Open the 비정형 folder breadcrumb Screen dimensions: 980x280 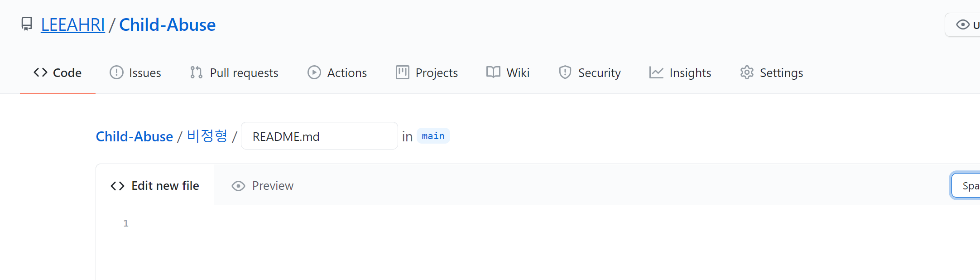(207, 136)
